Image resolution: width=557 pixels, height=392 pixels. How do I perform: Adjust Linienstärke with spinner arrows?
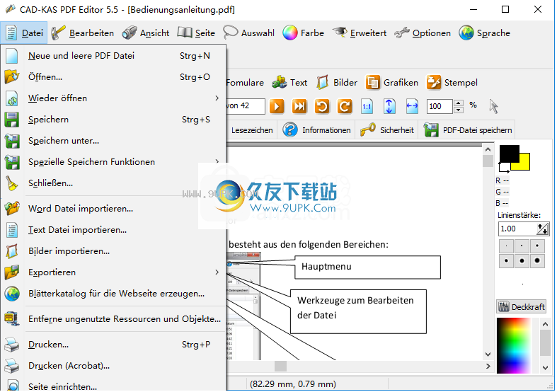pos(542,229)
